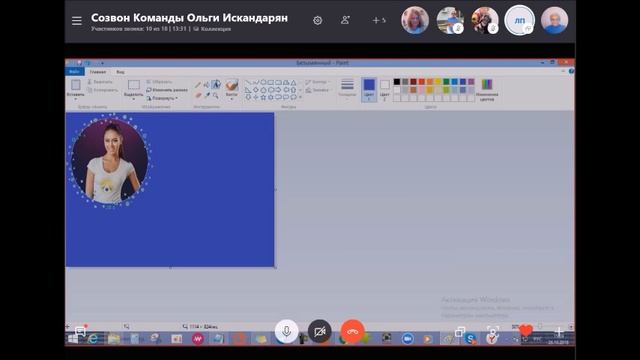The height and width of the screenshot is (360, 640).
Task: Select Цвет 1 blue foreground color box
Action: [x=369, y=89]
